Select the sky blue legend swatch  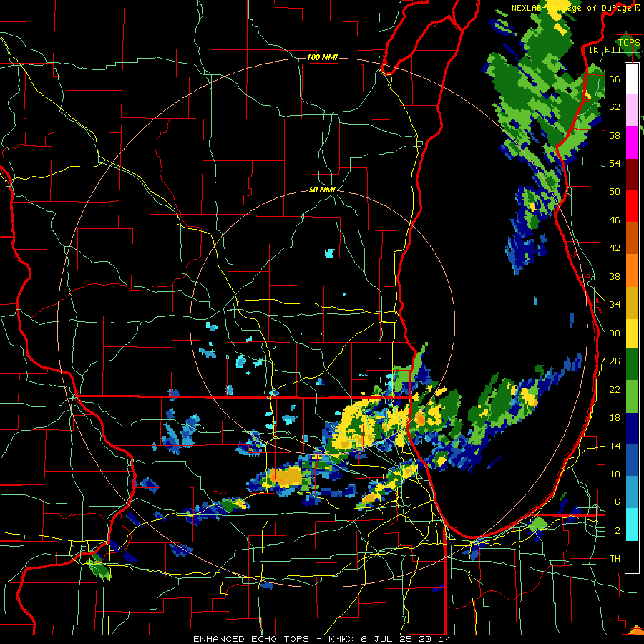coord(632,492)
